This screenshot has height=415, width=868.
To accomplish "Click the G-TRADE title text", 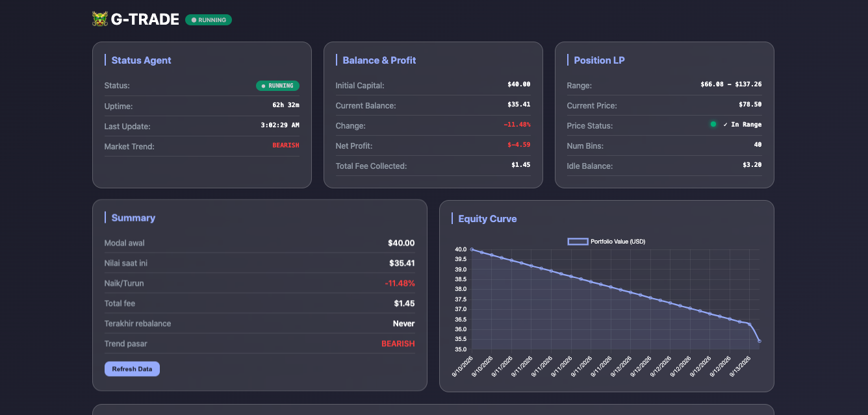I will click(145, 19).
